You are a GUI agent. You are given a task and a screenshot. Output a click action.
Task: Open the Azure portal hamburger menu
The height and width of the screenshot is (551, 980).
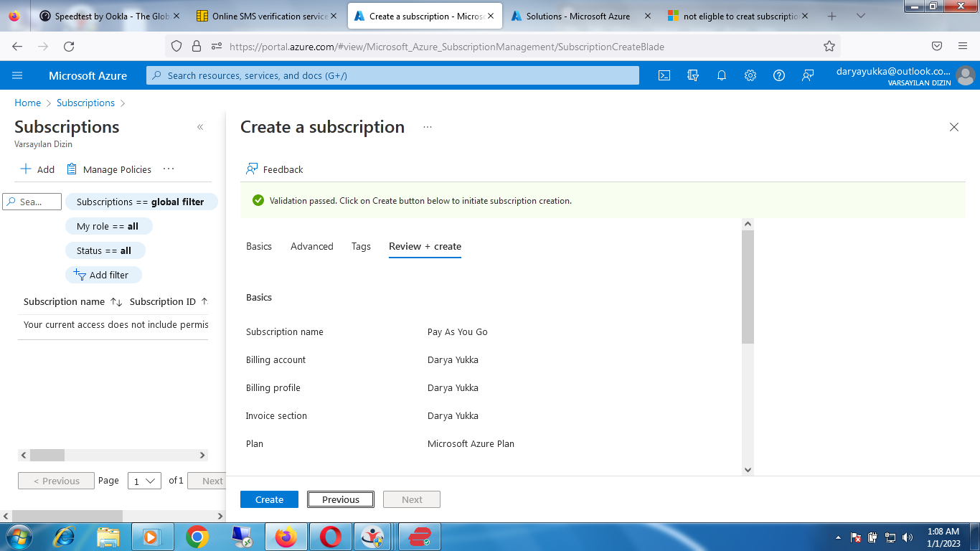[x=18, y=75]
